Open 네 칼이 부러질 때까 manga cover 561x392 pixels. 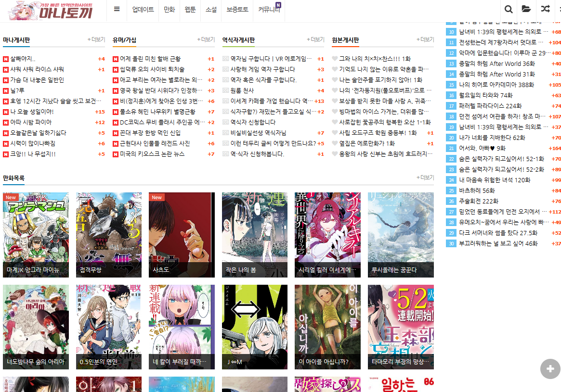click(x=182, y=327)
